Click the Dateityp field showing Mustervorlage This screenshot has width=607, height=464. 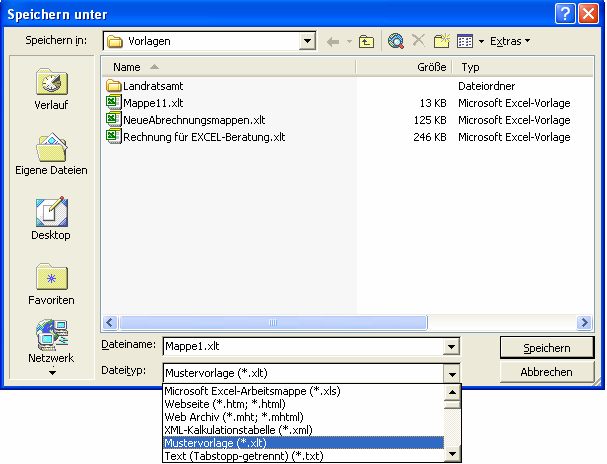303,373
